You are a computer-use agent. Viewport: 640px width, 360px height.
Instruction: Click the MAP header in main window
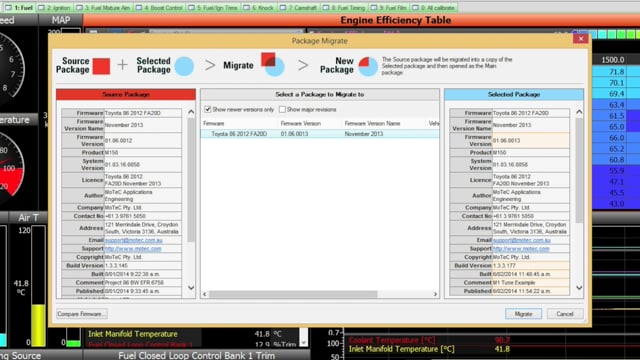(x=60, y=20)
